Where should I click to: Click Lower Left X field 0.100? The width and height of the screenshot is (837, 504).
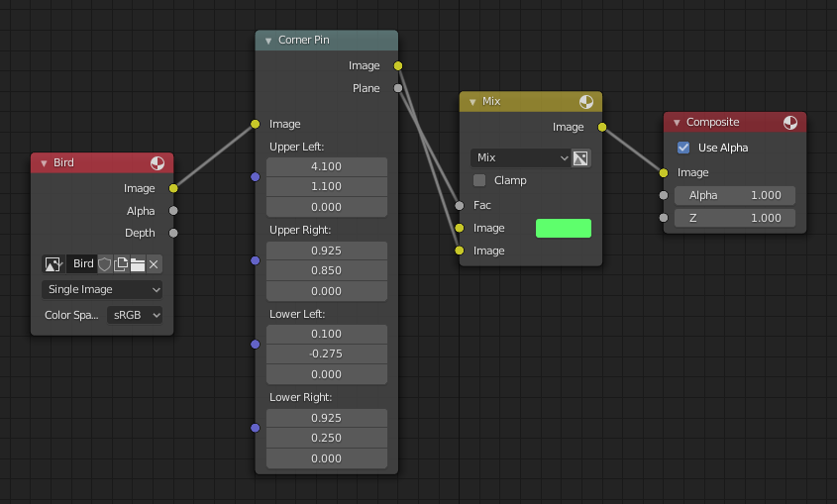tap(327, 334)
